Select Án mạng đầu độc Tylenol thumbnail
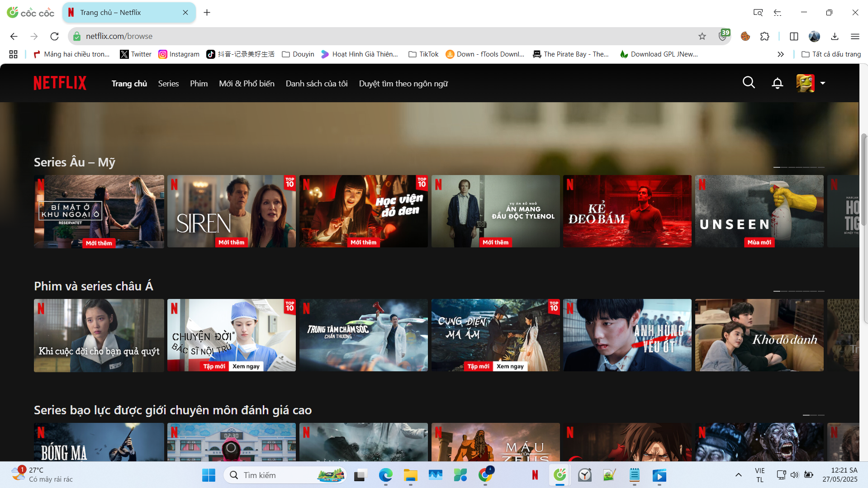 [x=496, y=211]
